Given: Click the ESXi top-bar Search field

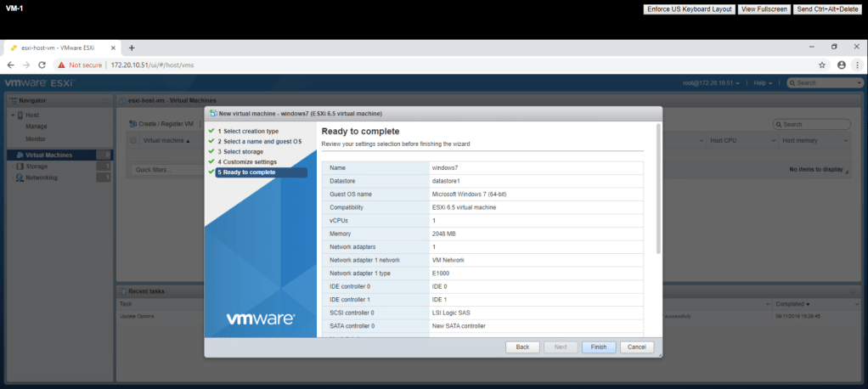Looking at the screenshot, I should pos(826,83).
